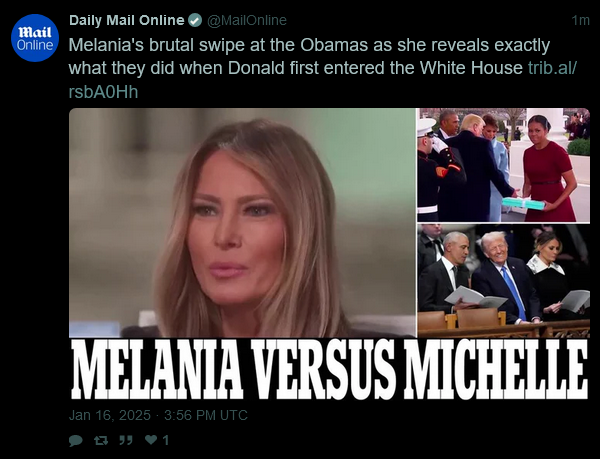Image resolution: width=600 pixels, height=459 pixels.
Task: Click the like count number 1
Action: 166,440
